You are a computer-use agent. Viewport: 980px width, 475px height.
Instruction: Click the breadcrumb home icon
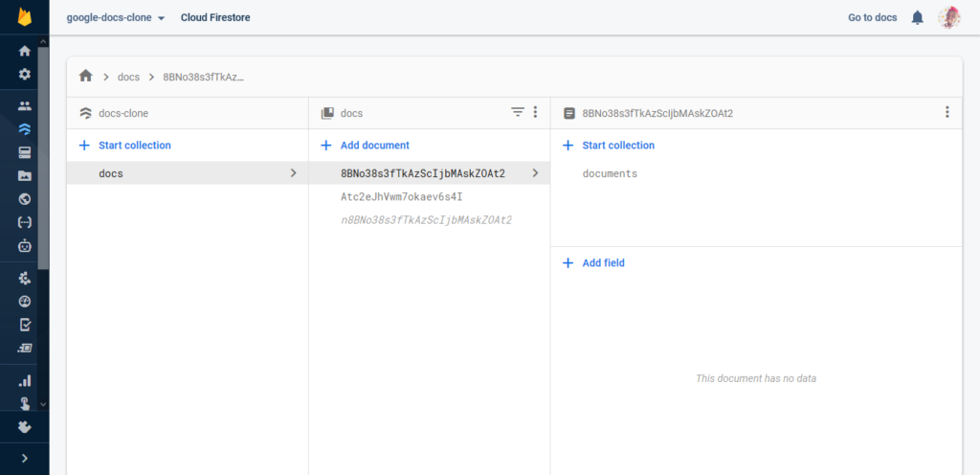(86, 76)
